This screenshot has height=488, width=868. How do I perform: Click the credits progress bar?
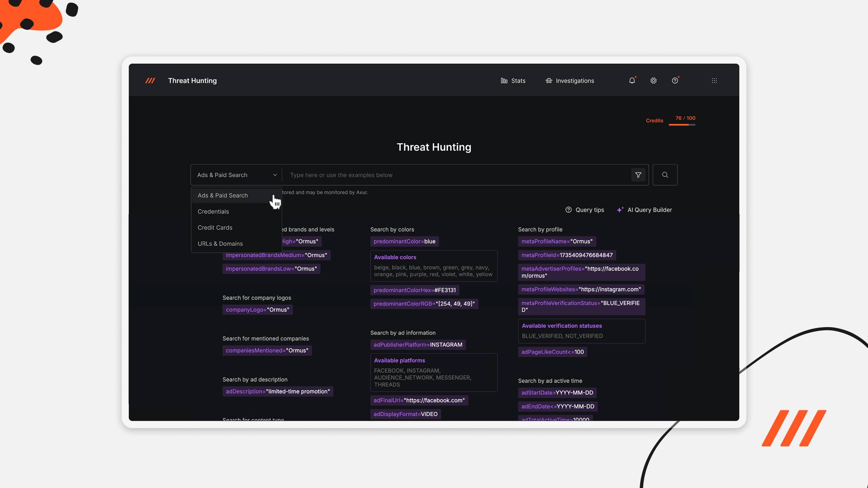(682, 125)
